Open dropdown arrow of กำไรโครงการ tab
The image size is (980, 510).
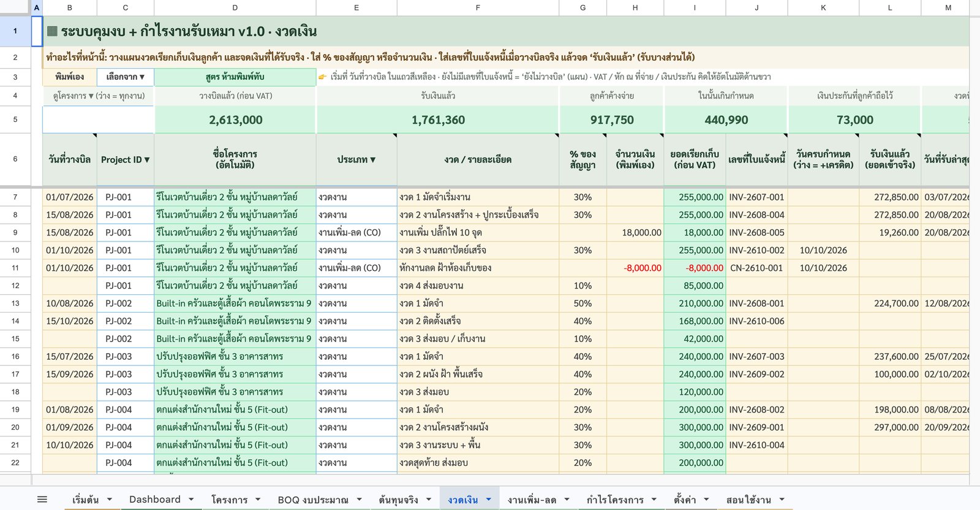654,500
